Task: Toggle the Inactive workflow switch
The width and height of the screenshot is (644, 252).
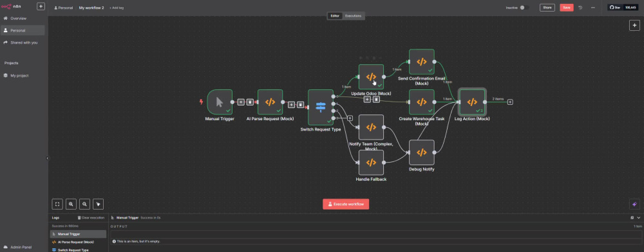Action: pyautogui.click(x=524, y=7)
